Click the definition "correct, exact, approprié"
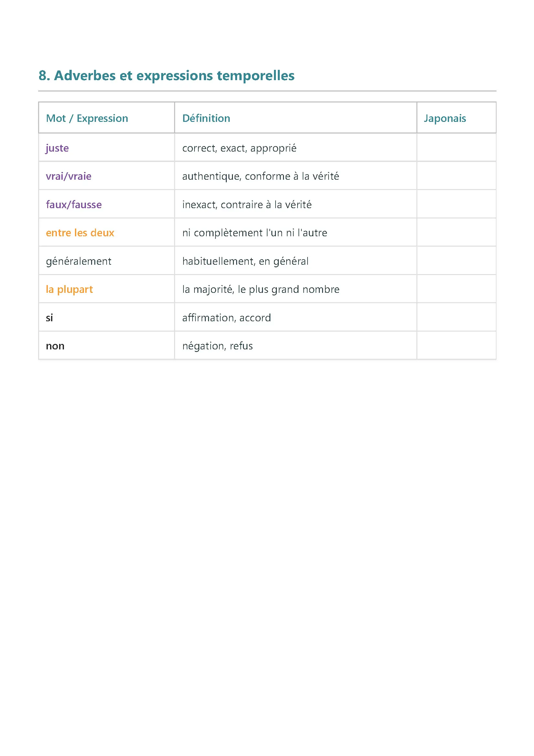Screen dimensions: 534x756 [239, 148]
